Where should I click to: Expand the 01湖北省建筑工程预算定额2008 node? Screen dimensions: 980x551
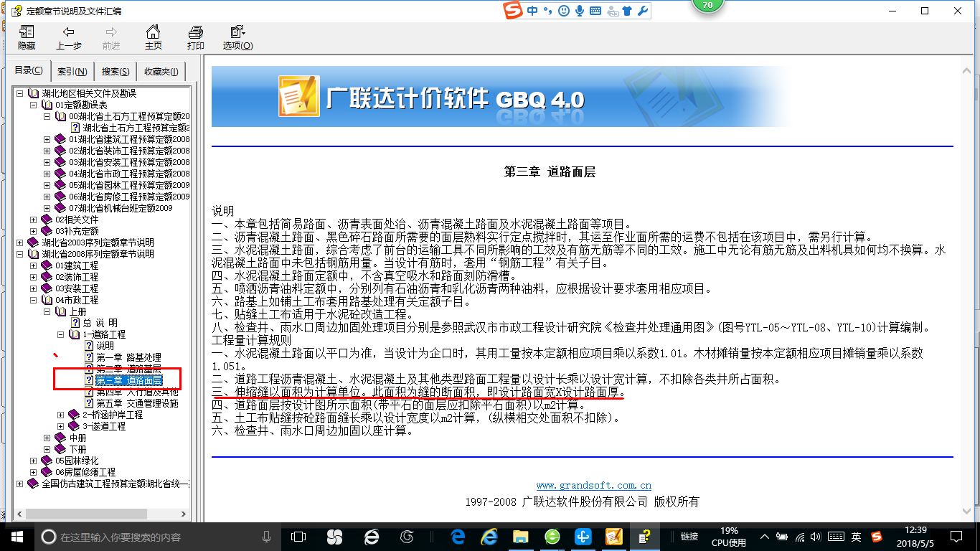point(47,139)
